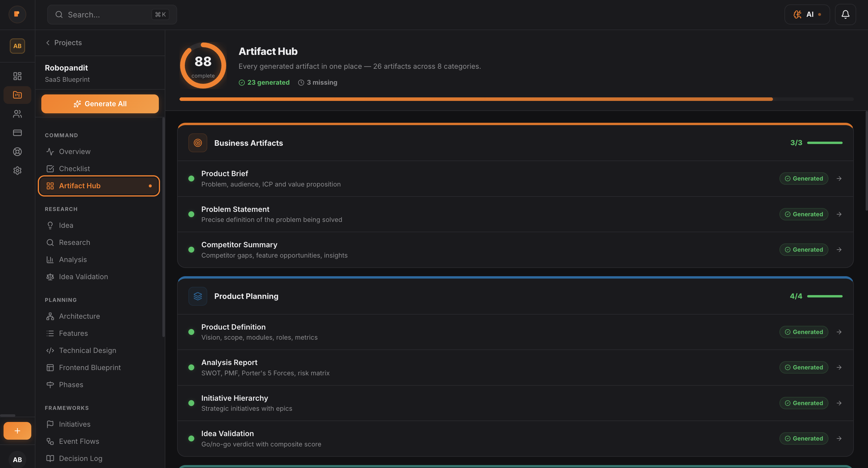Expand the Analysis Report details arrow
Image resolution: width=868 pixels, height=468 pixels.
tap(839, 367)
